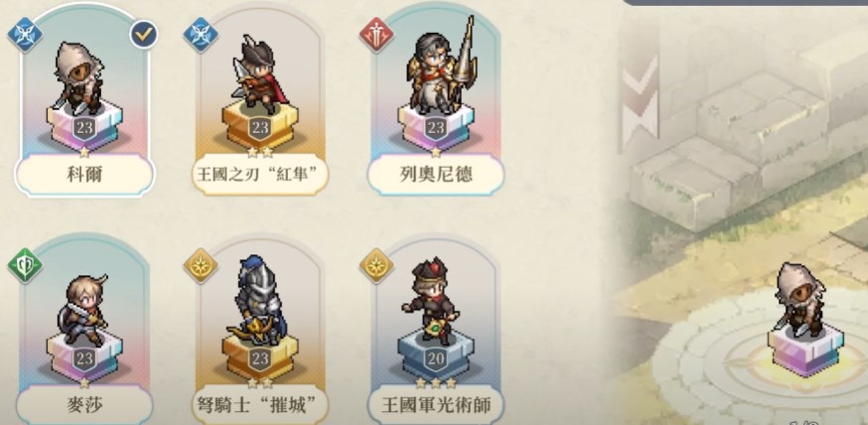Click the red sword class icon on 列奧尼德

376,35
